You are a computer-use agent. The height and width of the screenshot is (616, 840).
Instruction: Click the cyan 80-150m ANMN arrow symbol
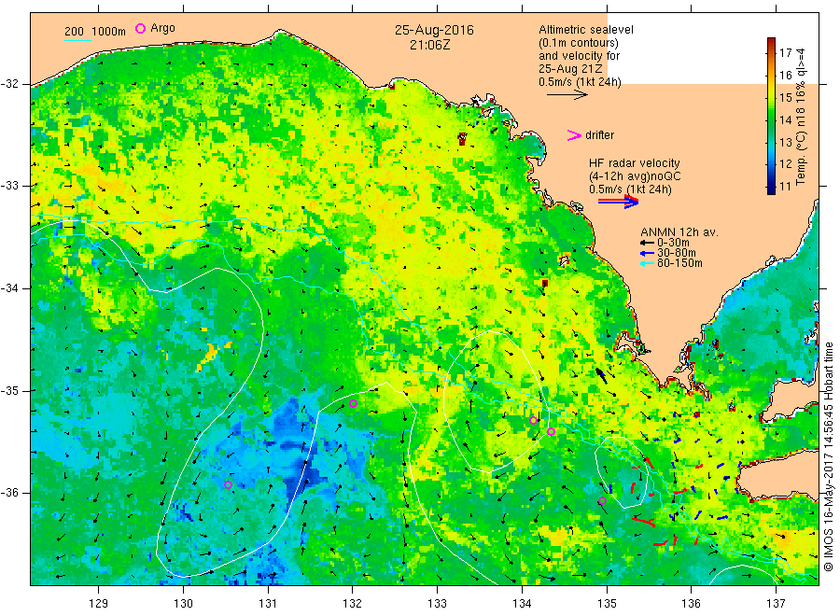[x=647, y=263]
